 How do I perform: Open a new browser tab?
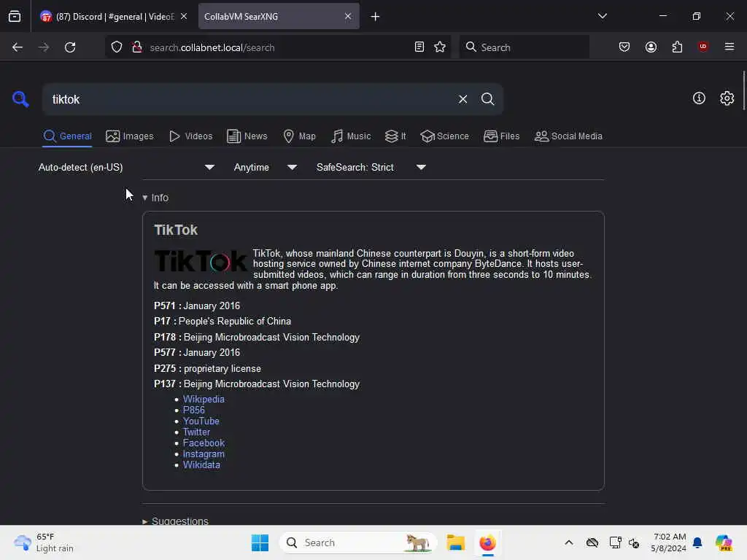point(375,17)
